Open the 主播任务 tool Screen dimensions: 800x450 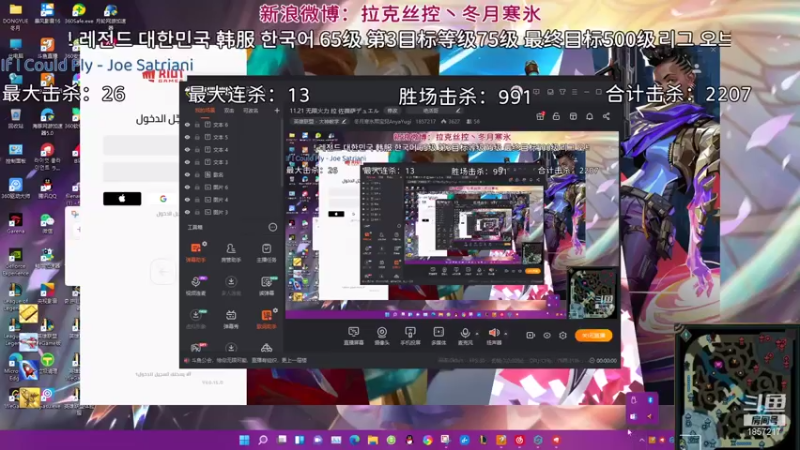[x=266, y=252]
